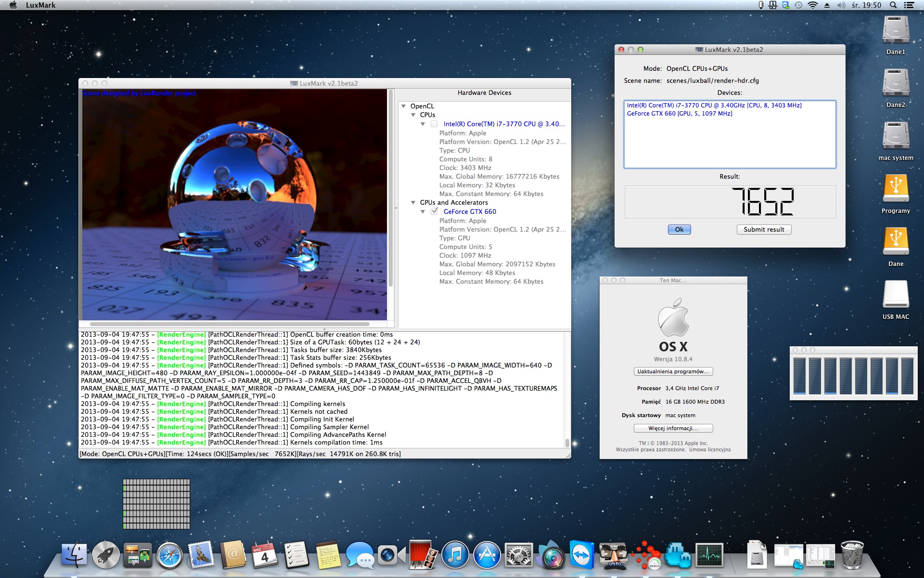924x578 pixels.
Task: Open Programy USB drive on desktop
Action: click(896, 188)
